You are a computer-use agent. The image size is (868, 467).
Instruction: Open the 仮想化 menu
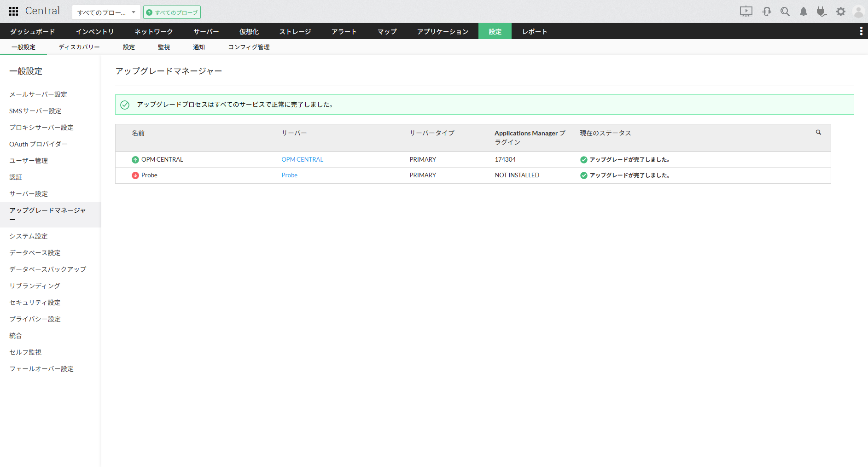coord(249,31)
